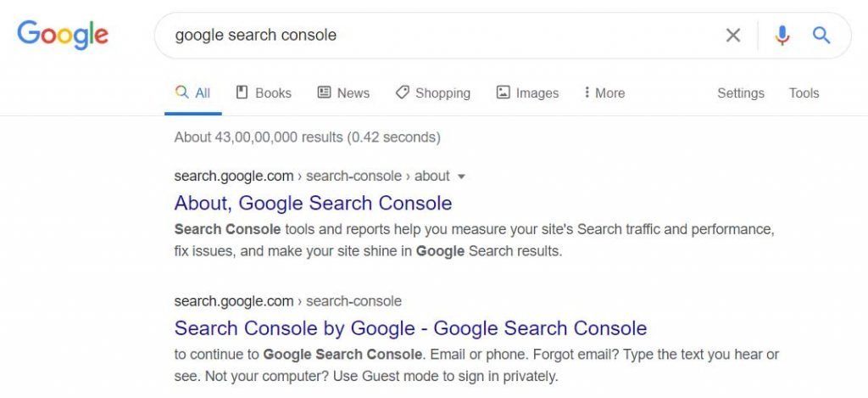
Task: Open the Tools options
Action: pyautogui.click(x=804, y=93)
